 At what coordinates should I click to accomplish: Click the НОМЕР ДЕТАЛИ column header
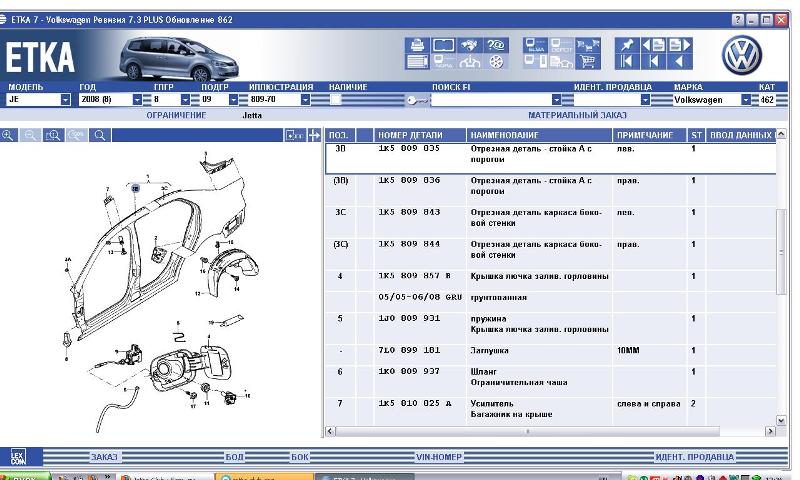click(x=419, y=135)
